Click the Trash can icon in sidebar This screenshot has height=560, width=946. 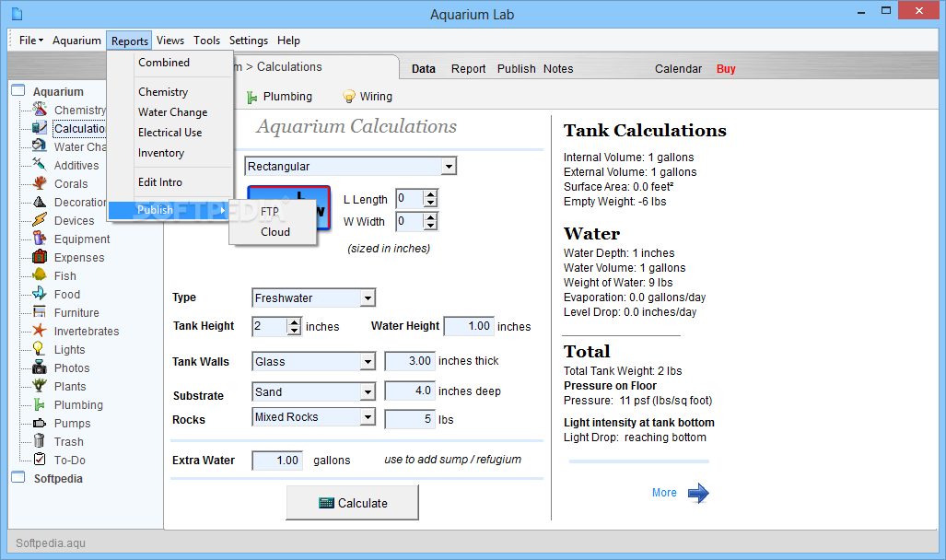(x=40, y=440)
